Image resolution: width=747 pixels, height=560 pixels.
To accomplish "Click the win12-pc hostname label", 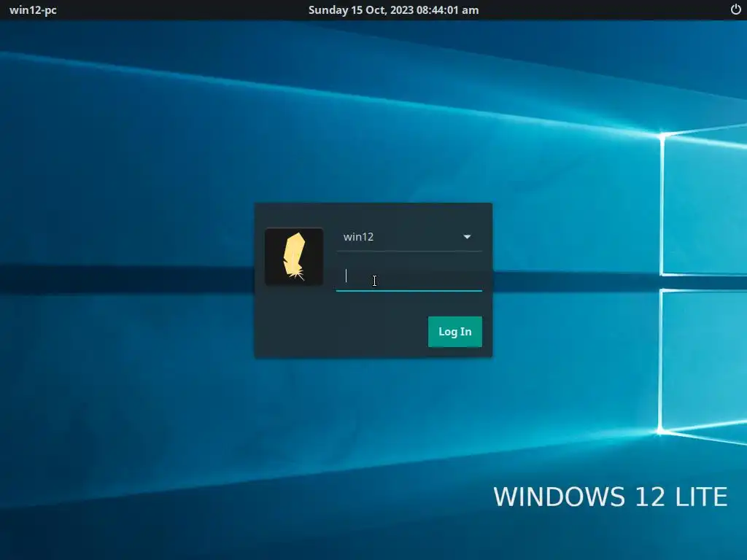I will tap(33, 10).
